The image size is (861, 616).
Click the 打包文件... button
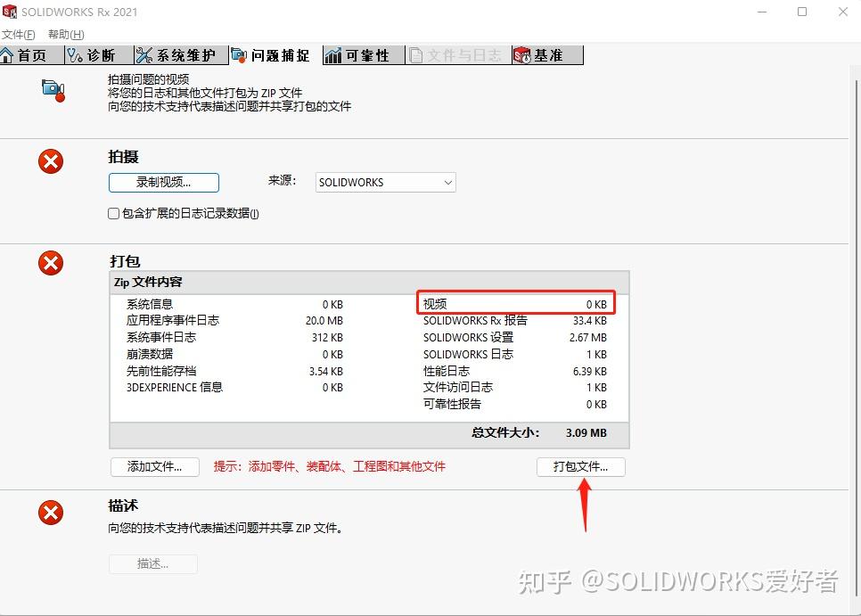click(580, 466)
